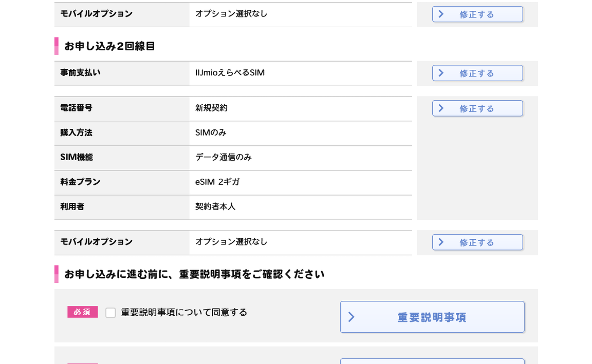Click the お申し込み2回線目 heading

coord(109,46)
